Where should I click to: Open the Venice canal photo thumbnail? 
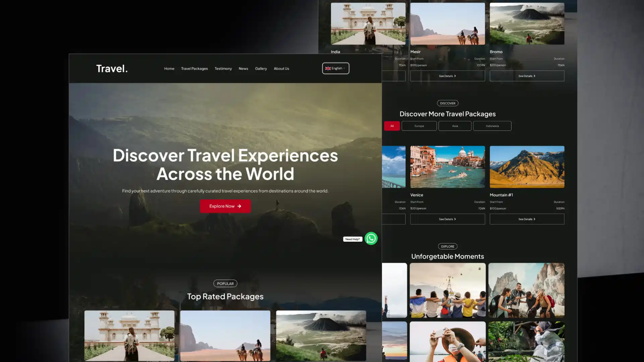(447, 167)
